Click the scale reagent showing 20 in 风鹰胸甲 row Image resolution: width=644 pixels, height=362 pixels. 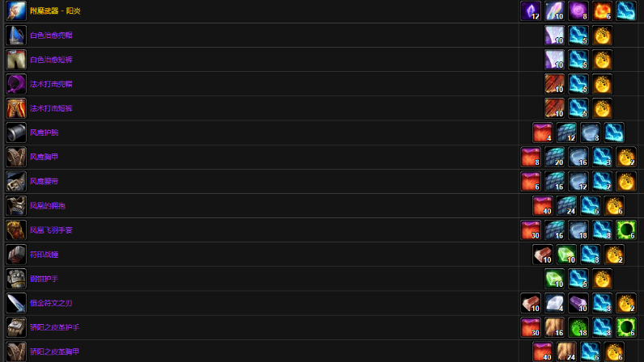point(554,157)
